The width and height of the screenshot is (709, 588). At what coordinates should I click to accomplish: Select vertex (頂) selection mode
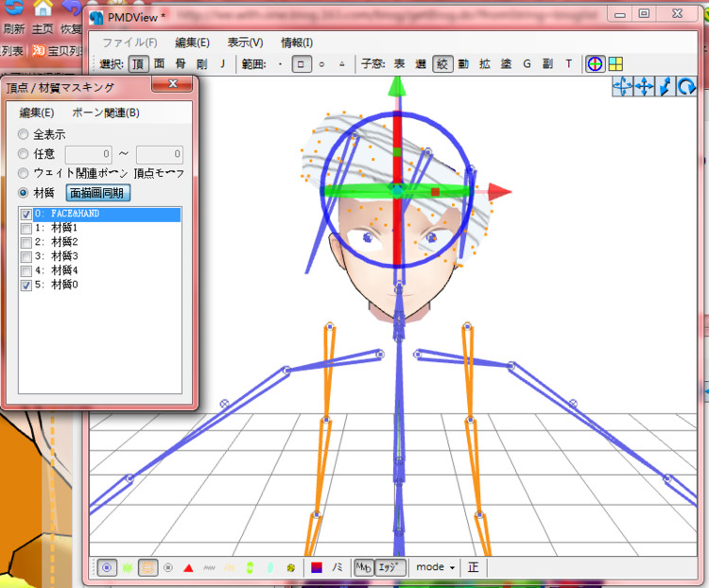[x=138, y=64]
